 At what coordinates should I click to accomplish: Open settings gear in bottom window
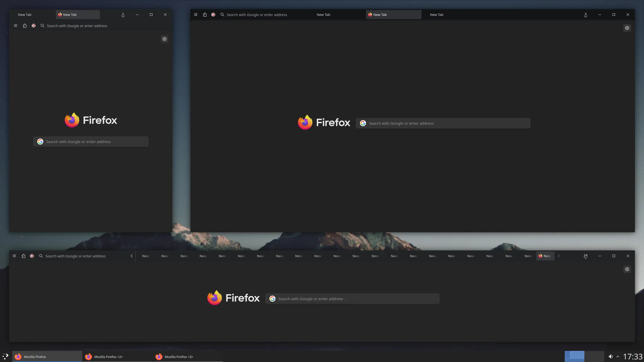(x=627, y=269)
